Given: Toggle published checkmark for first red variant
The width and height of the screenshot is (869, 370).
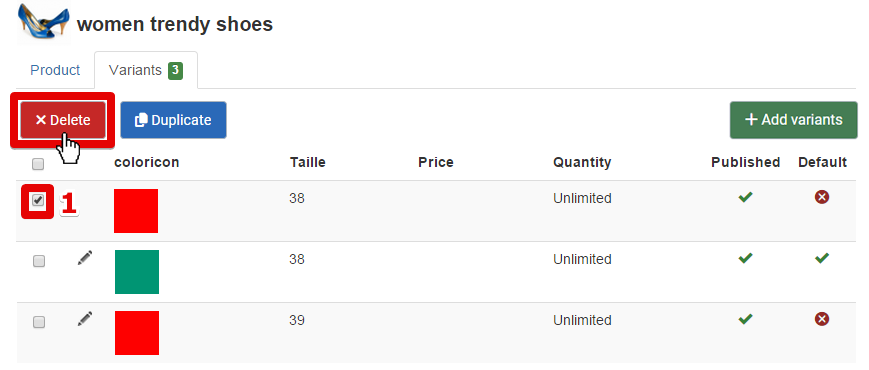Looking at the screenshot, I should coord(745,197).
